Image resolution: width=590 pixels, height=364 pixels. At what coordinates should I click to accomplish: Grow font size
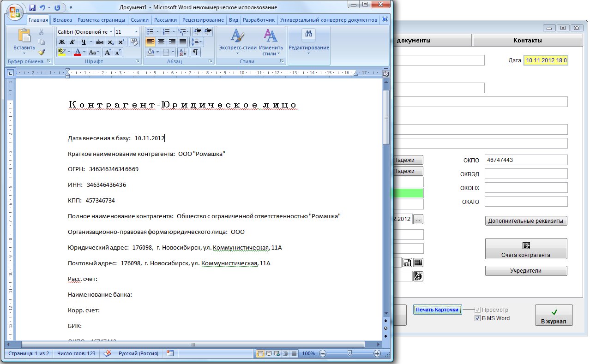point(108,52)
